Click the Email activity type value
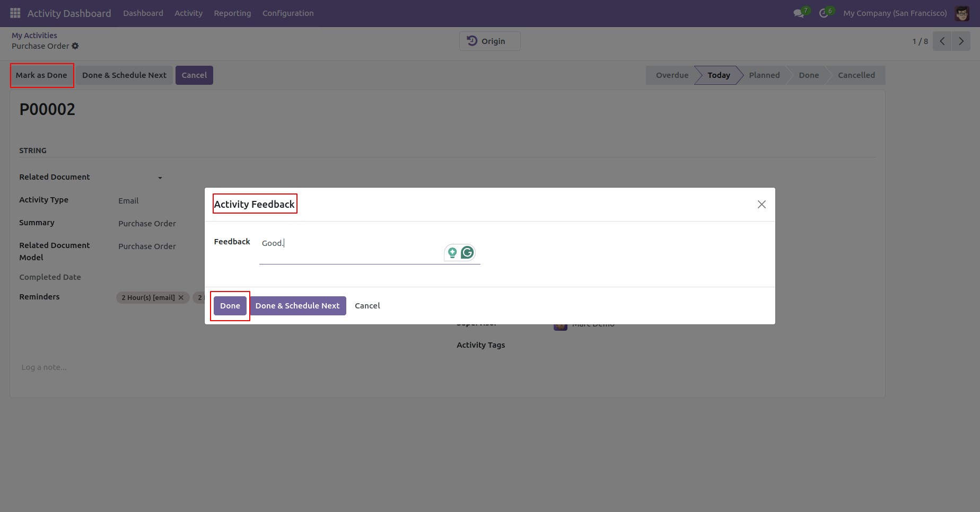Viewport: 980px width, 512px height. pyautogui.click(x=128, y=201)
